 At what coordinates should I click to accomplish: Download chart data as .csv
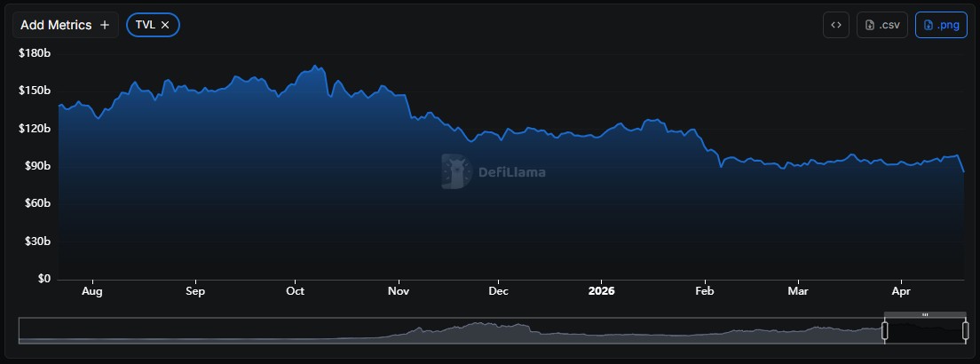[881, 25]
